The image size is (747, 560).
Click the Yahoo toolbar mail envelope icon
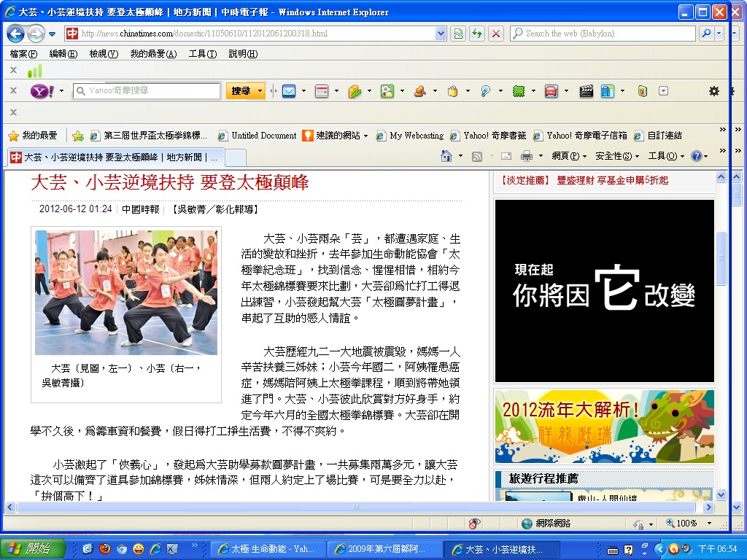(289, 91)
